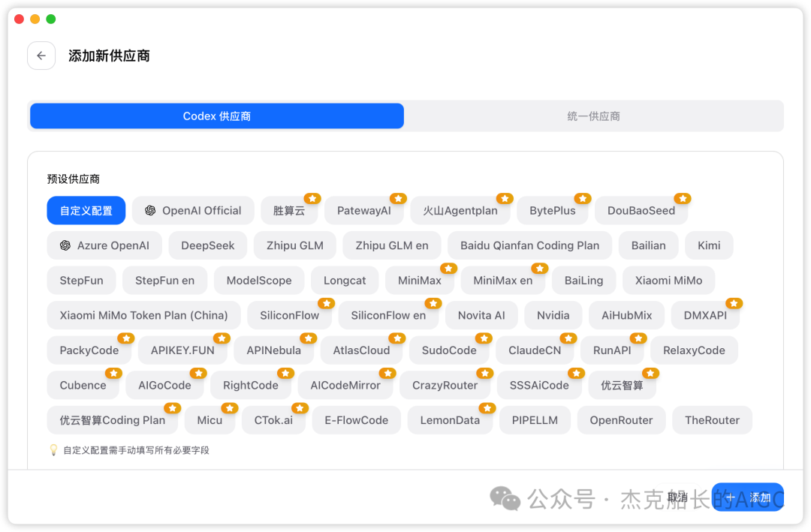811x532 pixels.
Task: Choose the DeepSeek provider
Action: tap(208, 245)
